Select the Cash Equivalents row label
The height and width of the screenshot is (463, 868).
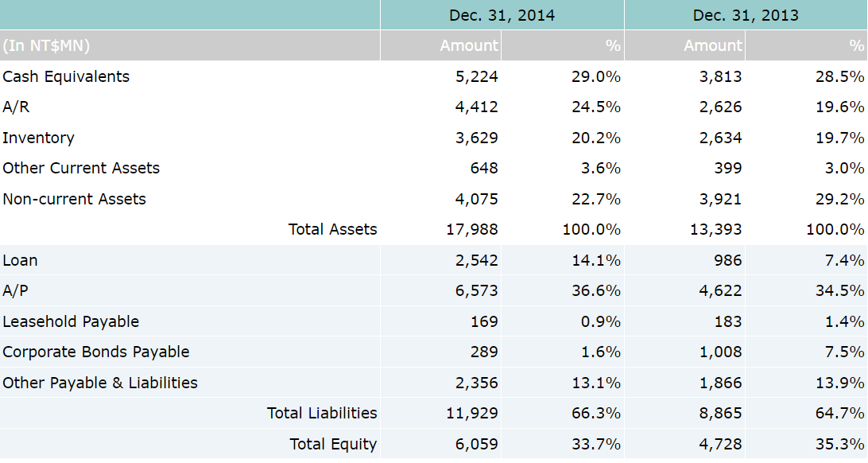[x=66, y=77]
